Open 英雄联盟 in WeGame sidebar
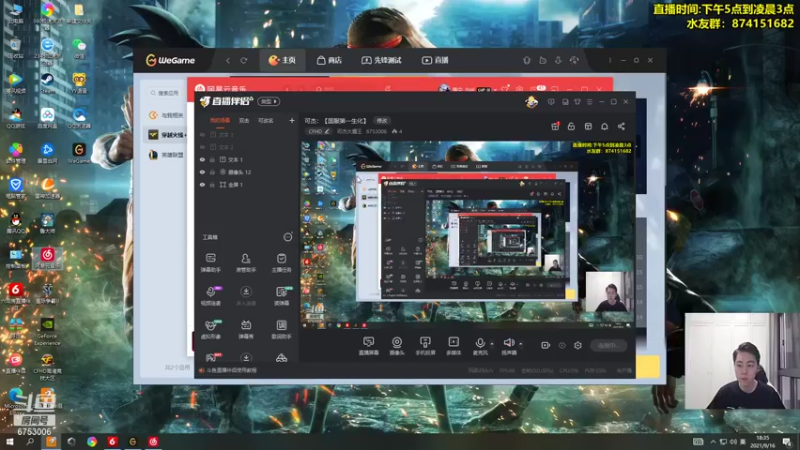 (166, 155)
